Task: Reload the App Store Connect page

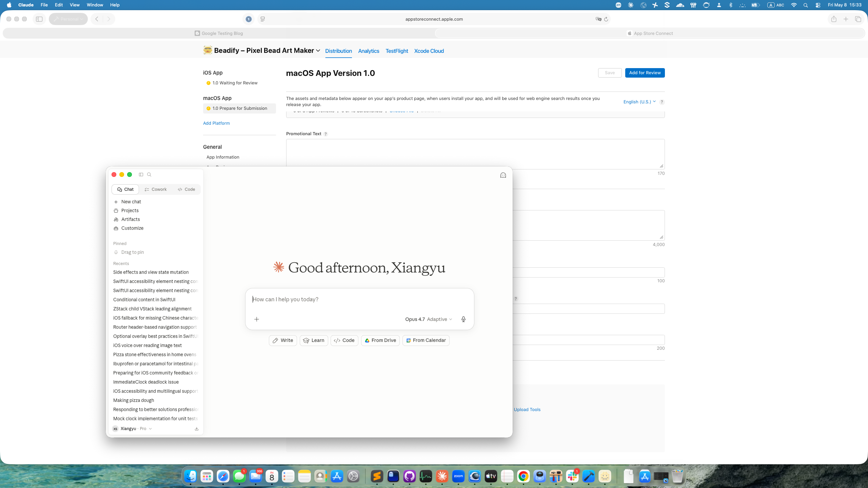Action: click(x=606, y=19)
